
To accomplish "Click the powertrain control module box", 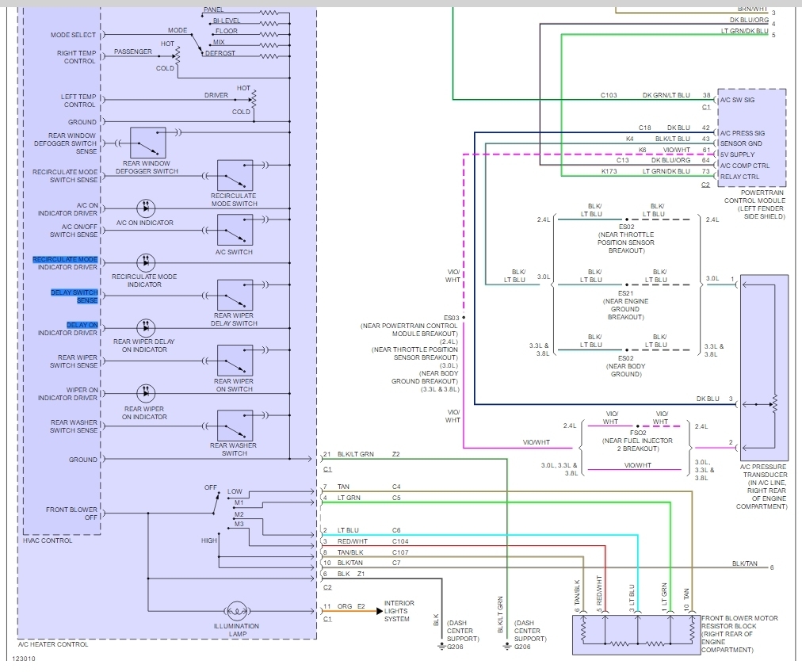I will 750,136.
